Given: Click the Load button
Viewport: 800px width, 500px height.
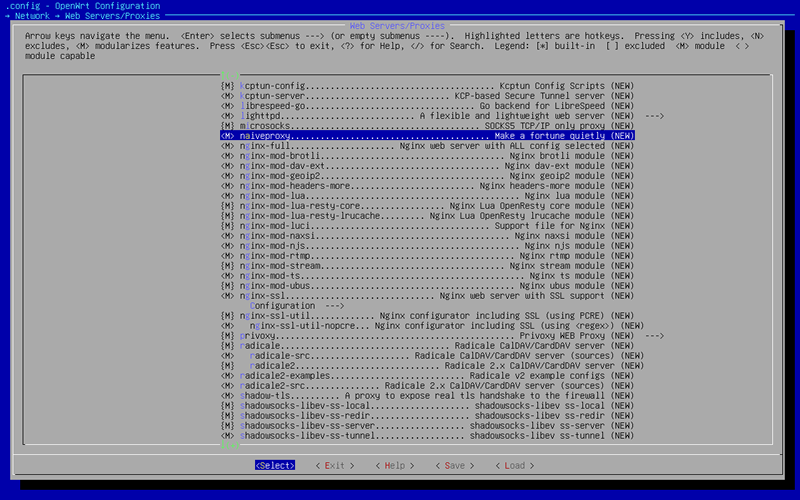Looking at the screenshot, I should pyautogui.click(x=513, y=465).
